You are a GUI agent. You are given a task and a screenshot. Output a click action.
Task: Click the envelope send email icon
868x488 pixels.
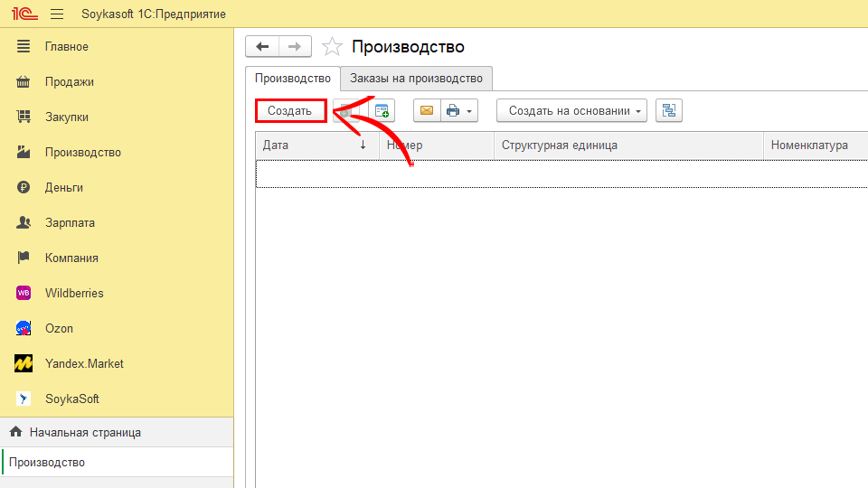point(427,111)
